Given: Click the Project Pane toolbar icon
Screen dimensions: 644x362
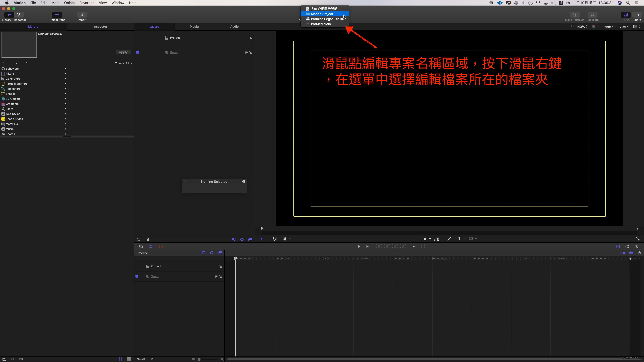Looking at the screenshot, I should [x=57, y=15].
